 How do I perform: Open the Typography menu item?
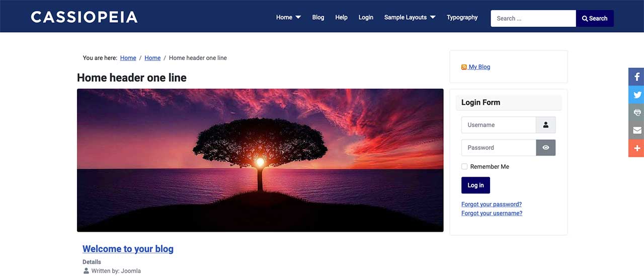(462, 17)
